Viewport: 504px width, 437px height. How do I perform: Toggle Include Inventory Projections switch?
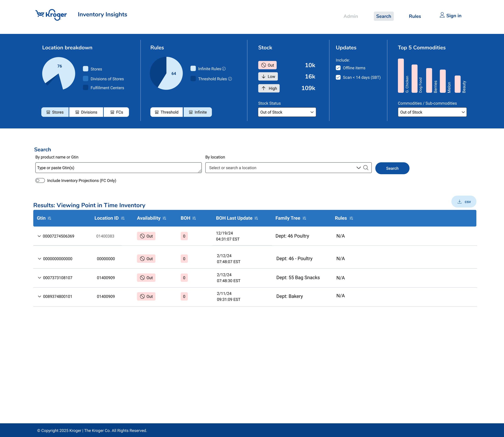pos(40,180)
